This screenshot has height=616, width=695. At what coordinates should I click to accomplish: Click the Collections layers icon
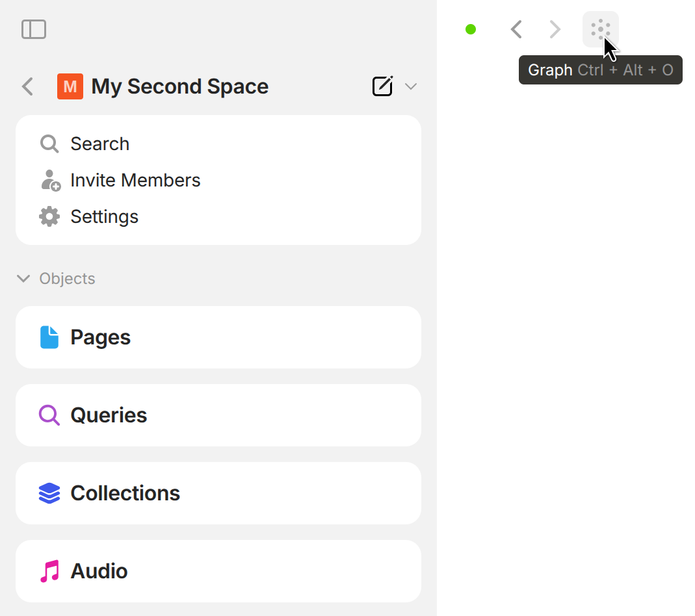(49, 493)
